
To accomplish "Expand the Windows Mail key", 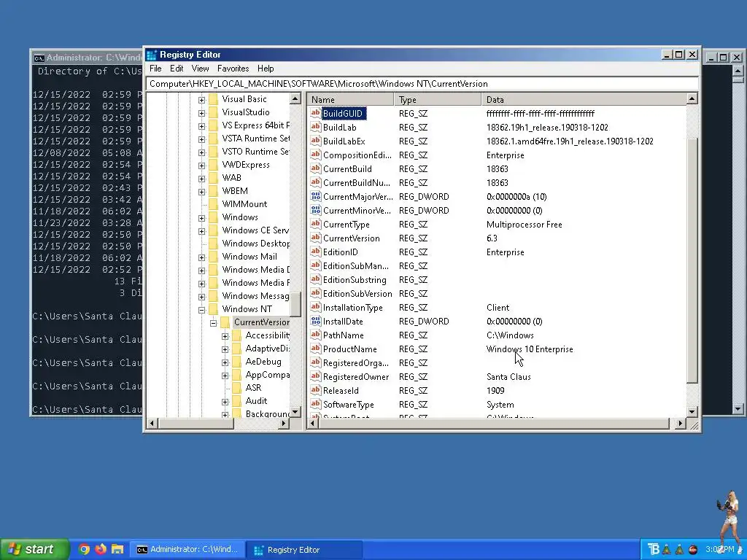I will [x=201, y=257].
